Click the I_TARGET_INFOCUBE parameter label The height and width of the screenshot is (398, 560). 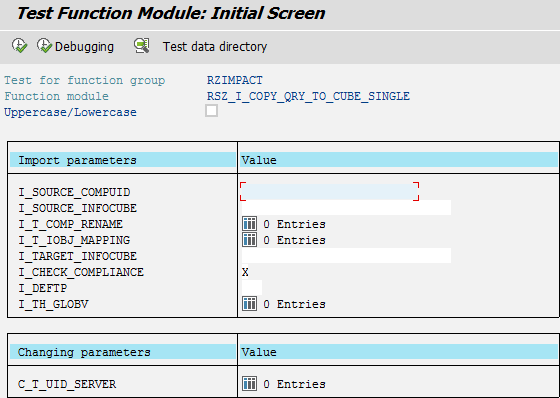point(78,256)
